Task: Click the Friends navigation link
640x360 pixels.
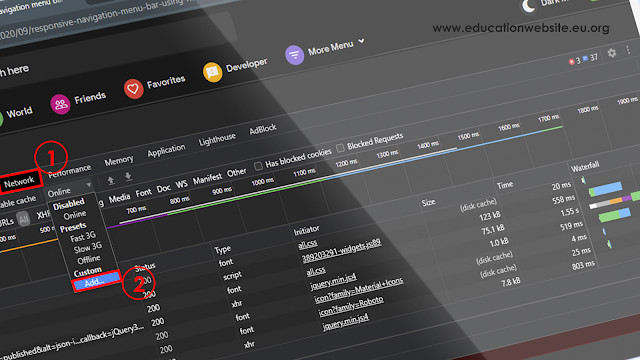Action: 90,98
